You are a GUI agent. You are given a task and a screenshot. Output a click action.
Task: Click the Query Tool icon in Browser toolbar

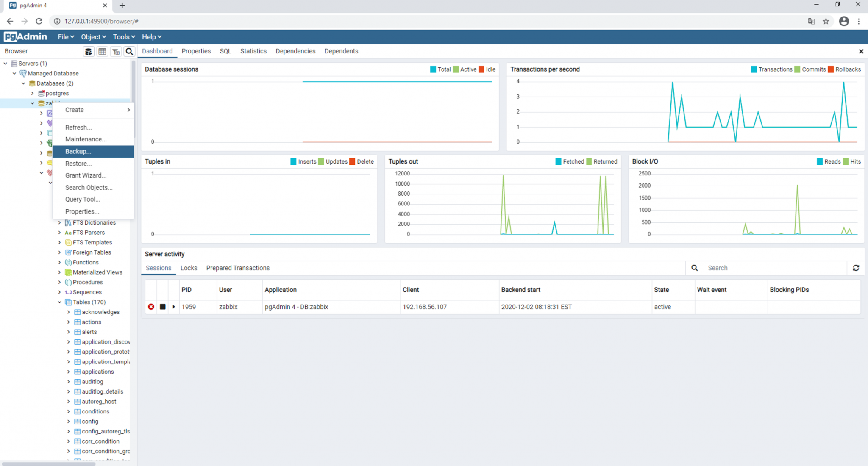pos(88,51)
